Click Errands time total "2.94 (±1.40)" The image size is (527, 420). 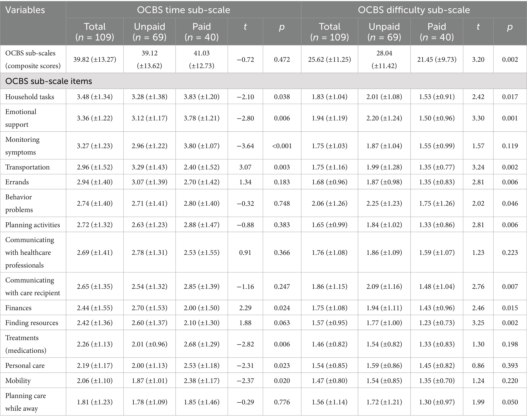95,182
